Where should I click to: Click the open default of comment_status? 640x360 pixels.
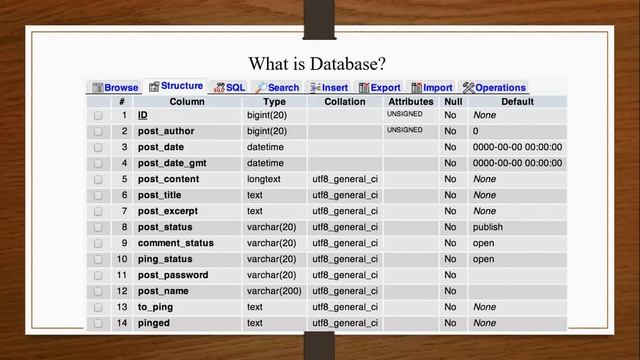(x=483, y=243)
